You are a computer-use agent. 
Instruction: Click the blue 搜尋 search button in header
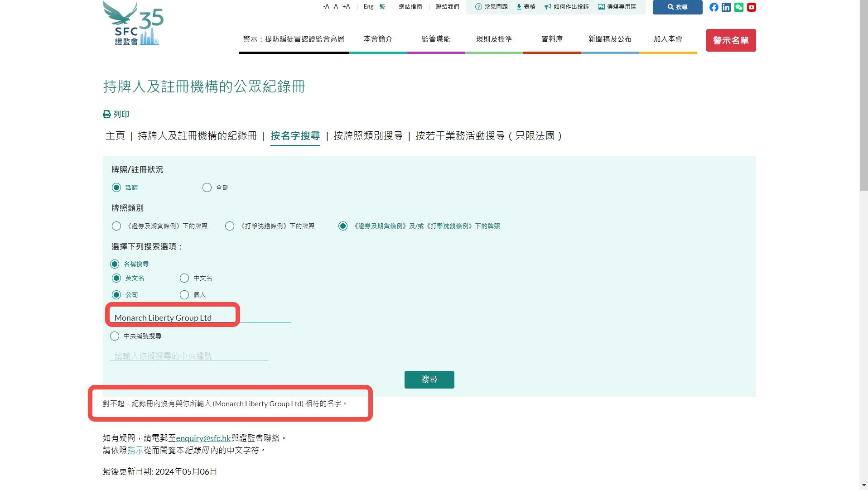(677, 7)
